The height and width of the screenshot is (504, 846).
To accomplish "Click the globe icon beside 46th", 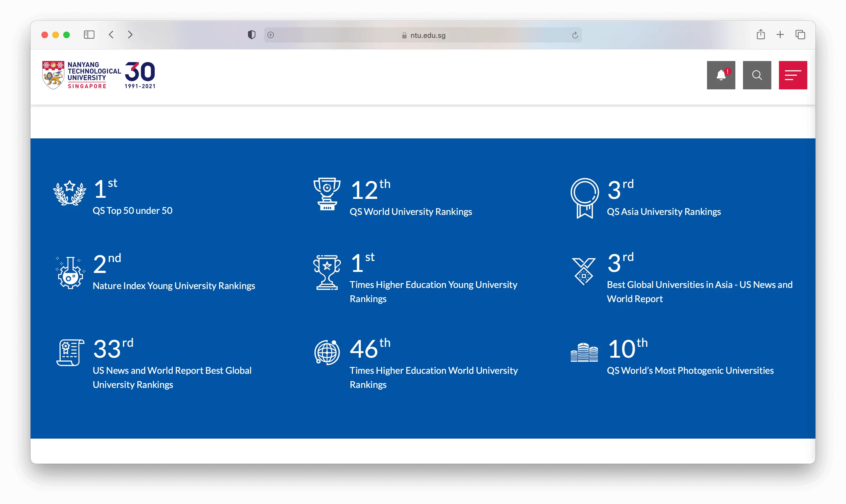I will 327,353.
